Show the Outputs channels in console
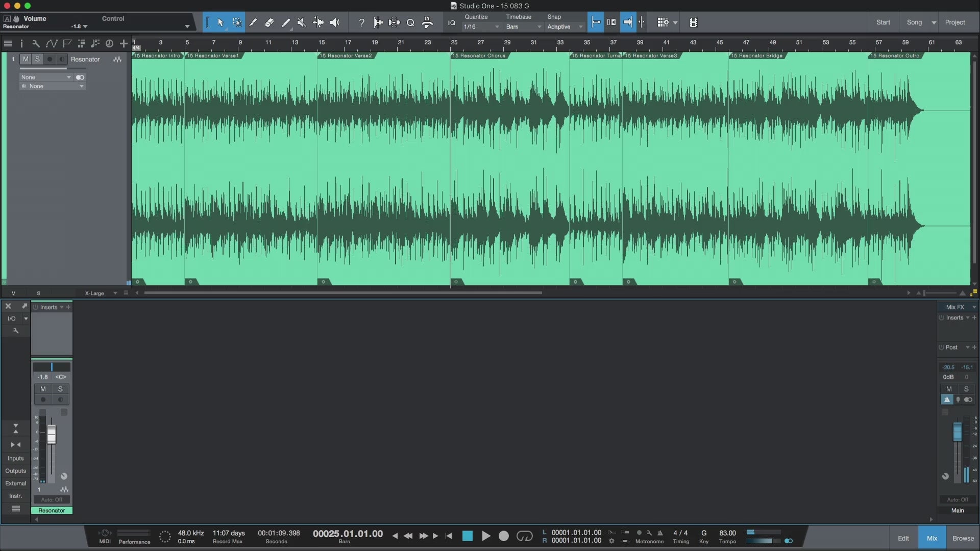The height and width of the screenshot is (551, 980). coord(15,471)
